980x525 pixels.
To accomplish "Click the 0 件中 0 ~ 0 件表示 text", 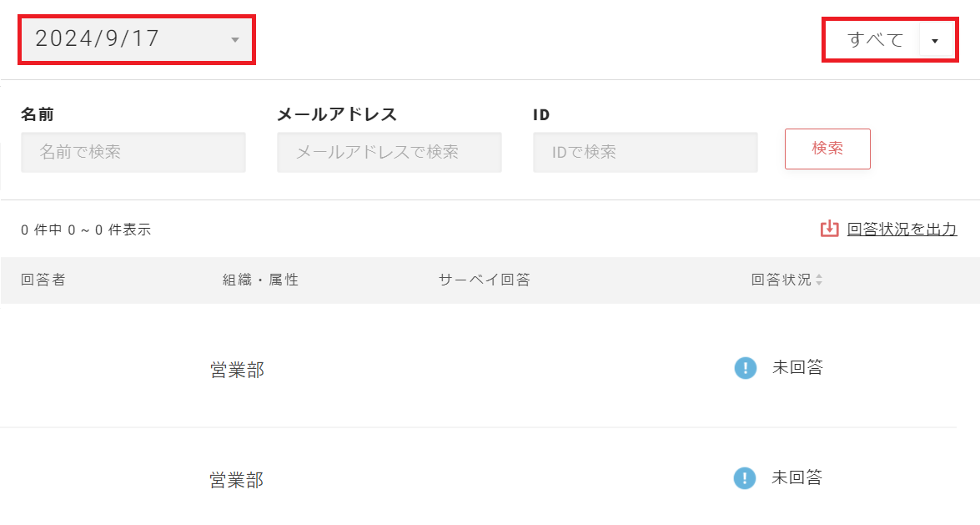I will point(86,230).
